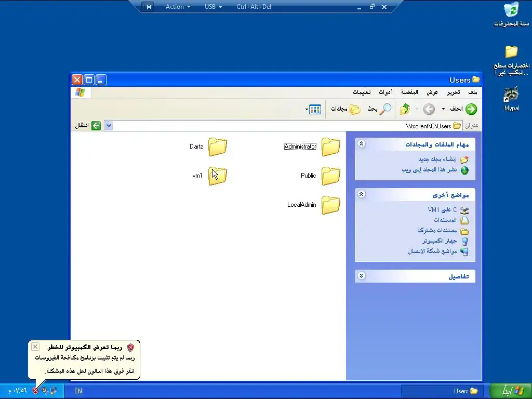The height and width of the screenshot is (399, 532).
Task: Close the security warning balloon
Action: [35, 347]
